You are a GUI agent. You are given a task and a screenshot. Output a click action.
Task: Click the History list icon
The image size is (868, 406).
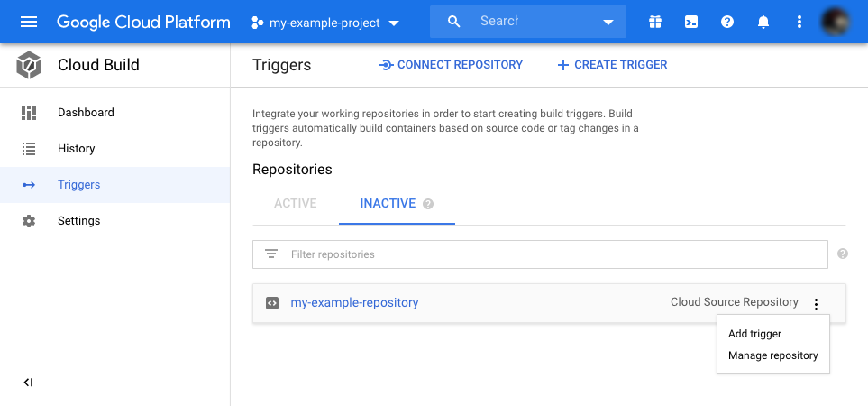29,149
